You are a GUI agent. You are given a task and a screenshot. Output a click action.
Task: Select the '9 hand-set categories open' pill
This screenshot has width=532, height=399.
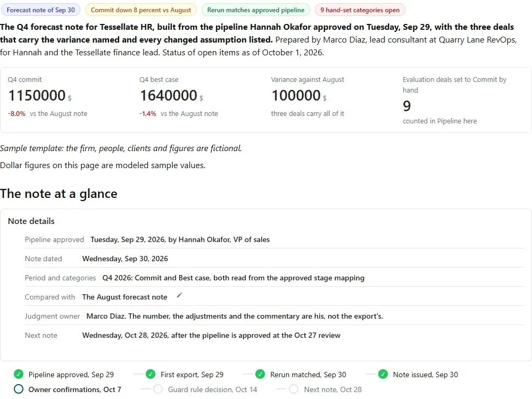360,10
